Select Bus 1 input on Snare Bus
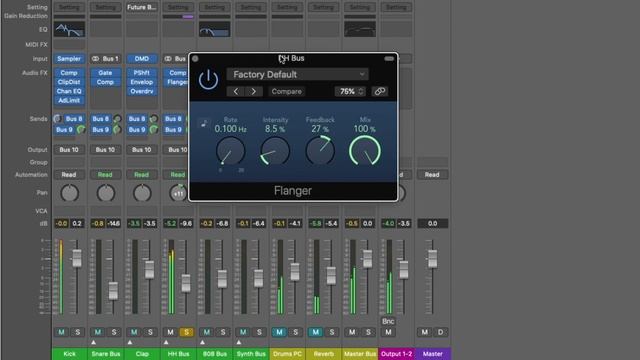The width and height of the screenshot is (640, 360). tap(105, 59)
